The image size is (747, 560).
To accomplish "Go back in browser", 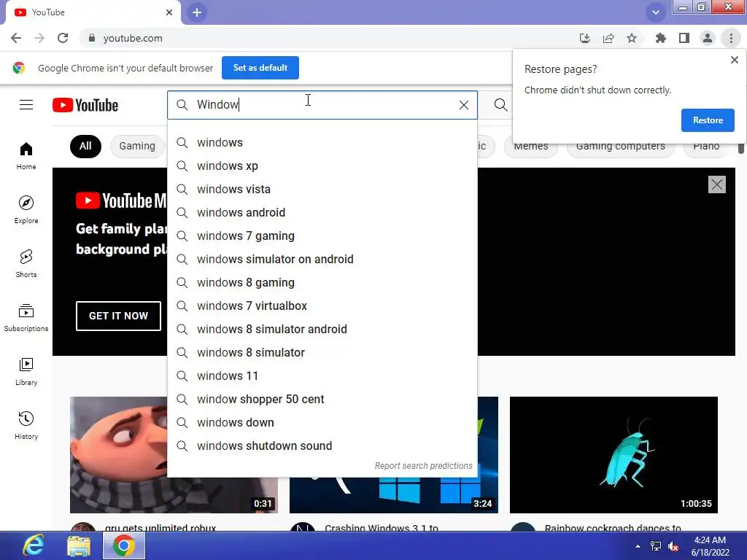I will [16, 38].
